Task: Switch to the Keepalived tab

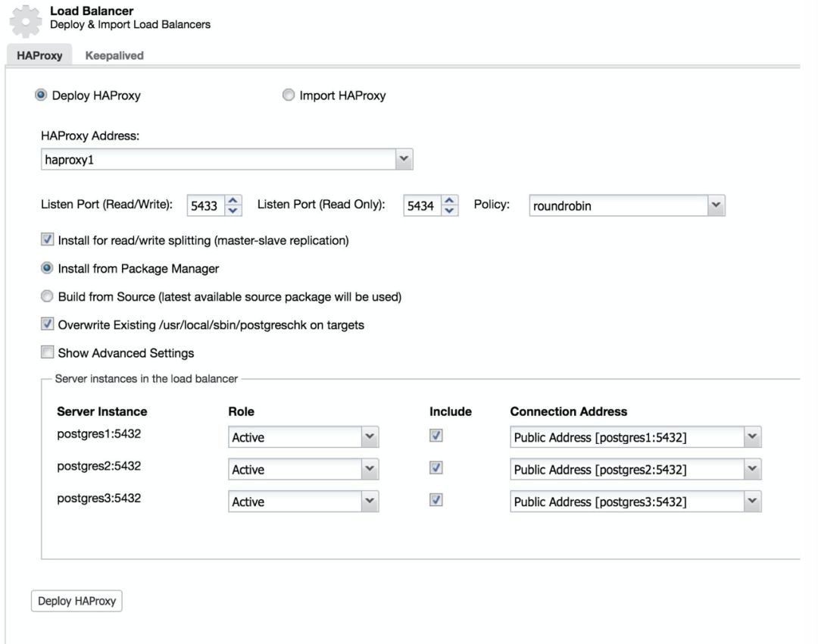Action: [114, 55]
